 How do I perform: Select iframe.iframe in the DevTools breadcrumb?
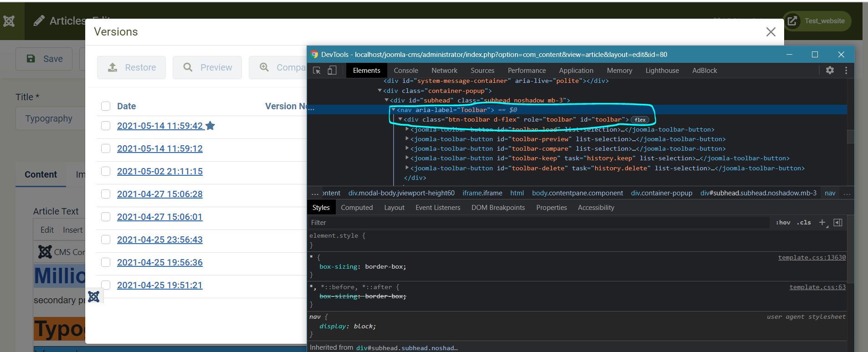point(482,193)
